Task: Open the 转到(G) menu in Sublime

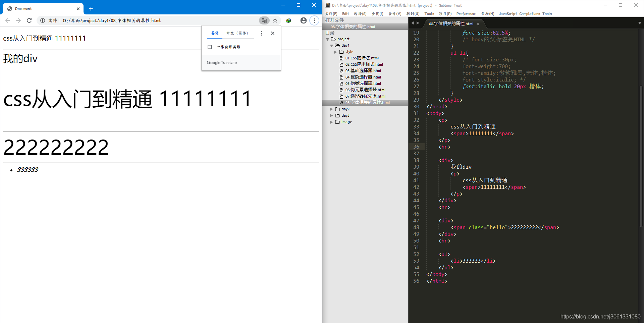Action: point(413,14)
